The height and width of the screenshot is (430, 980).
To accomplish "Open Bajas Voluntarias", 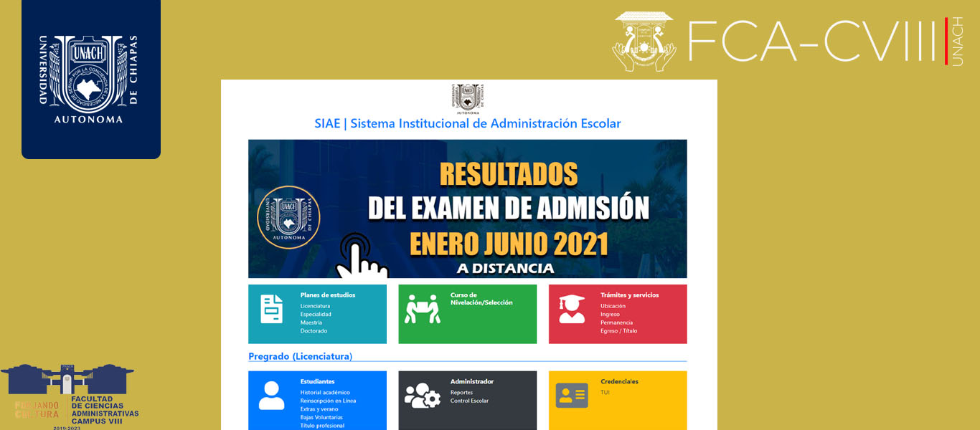I will (321, 417).
